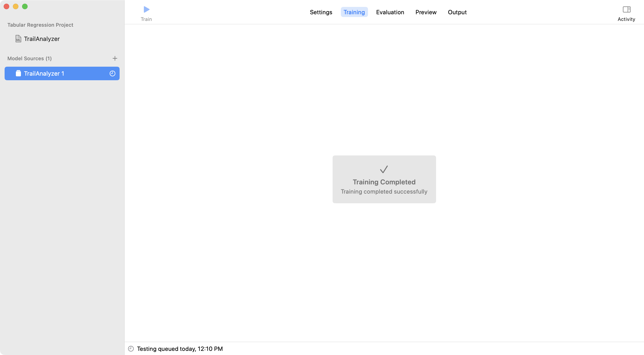The height and width of the screenshot is (355, 644).
Task: Click the Train play button
Action: (x=147, y=9)
